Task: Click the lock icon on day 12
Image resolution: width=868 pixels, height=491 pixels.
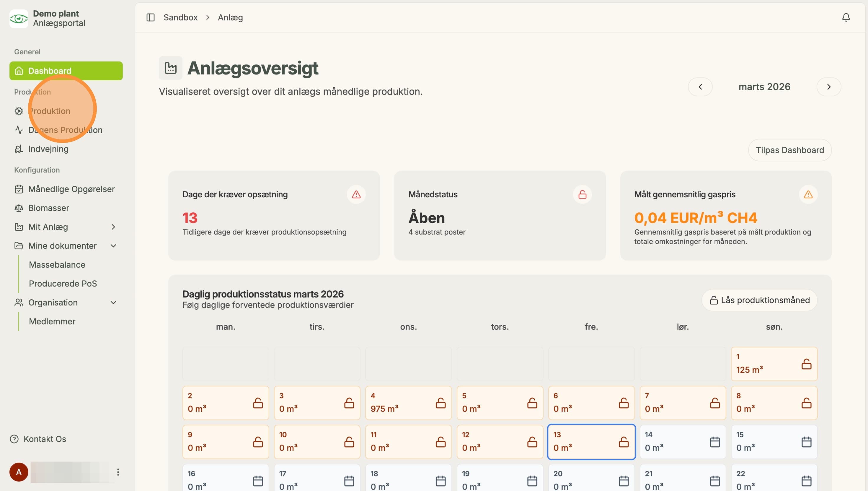Action: pos(532,442)
